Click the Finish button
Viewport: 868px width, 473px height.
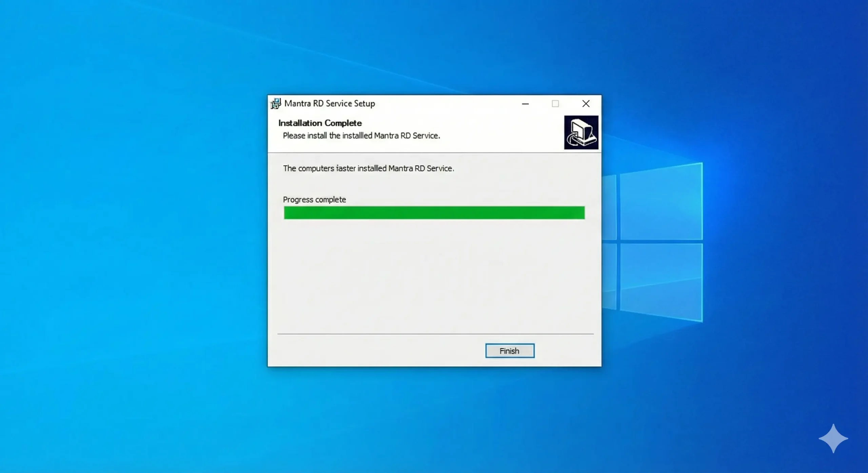coord(509,351)
